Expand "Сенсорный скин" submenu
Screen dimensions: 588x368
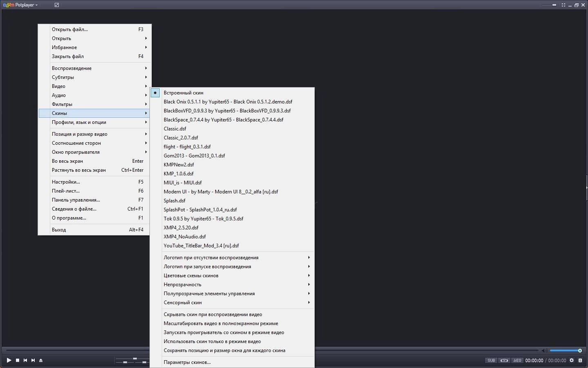click(x=232, y=303)
